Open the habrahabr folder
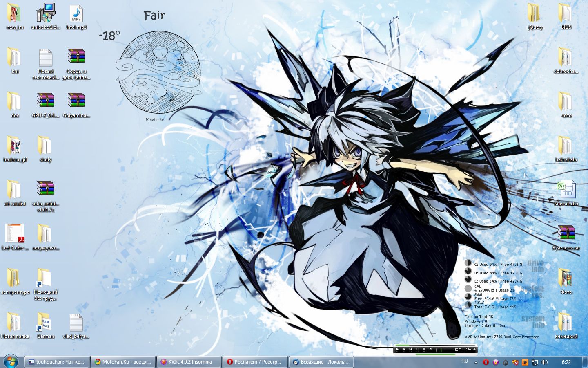 [566, 149]
